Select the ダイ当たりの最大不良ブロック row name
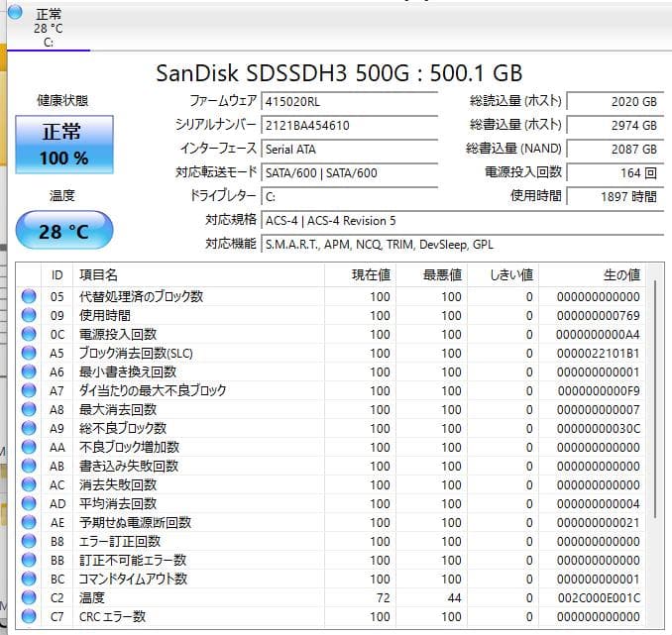This screenshot has width=672, height=635. (x=153, y=390)
